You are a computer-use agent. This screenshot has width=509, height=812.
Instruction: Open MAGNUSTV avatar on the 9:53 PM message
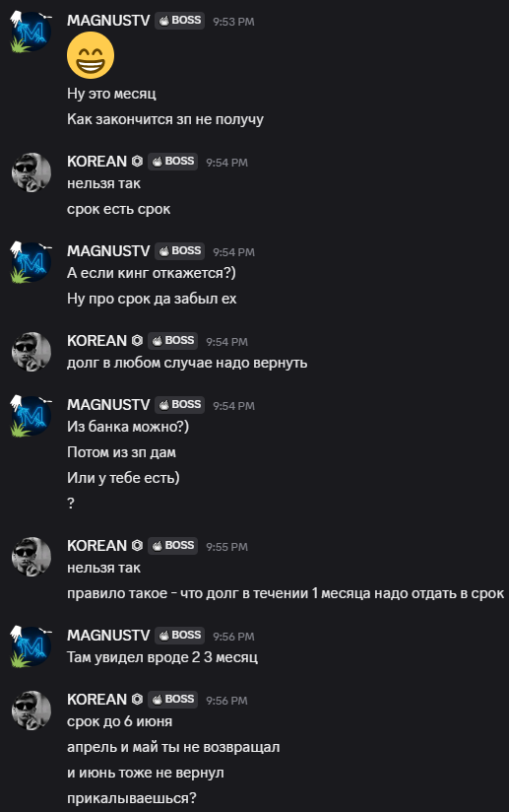[x=32, y=33]
